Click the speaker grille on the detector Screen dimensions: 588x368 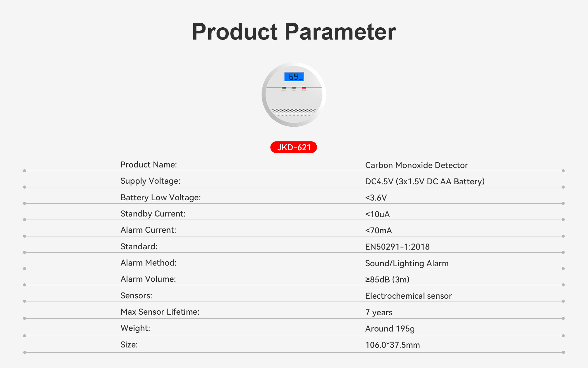[294, 112]
